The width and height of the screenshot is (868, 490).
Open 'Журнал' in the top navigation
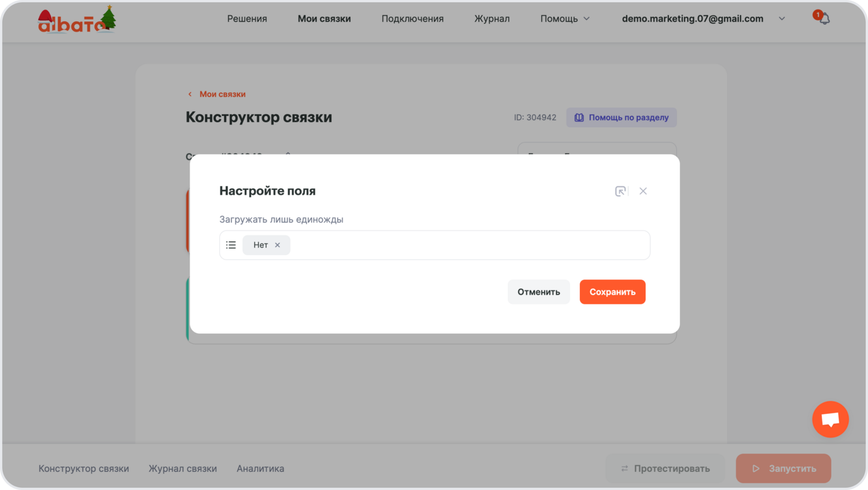(492, 19)
